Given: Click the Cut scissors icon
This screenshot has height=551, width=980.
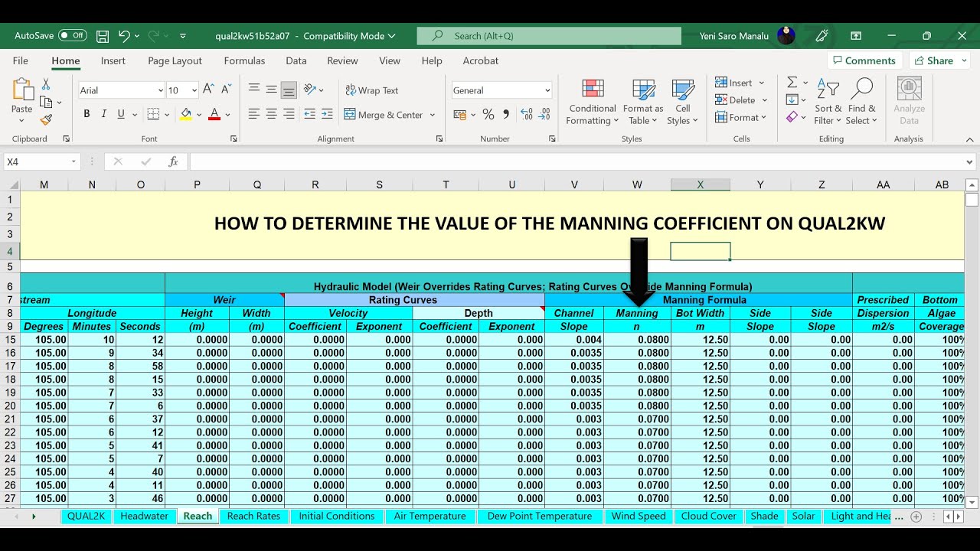Looking at the screenshot, I should tap(46, 84).
